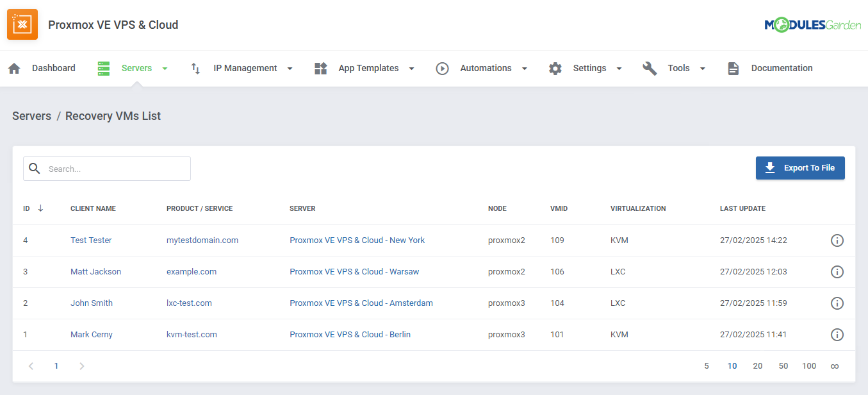Show 10 entries per page

pyautogui.click(x=732, y=366)
